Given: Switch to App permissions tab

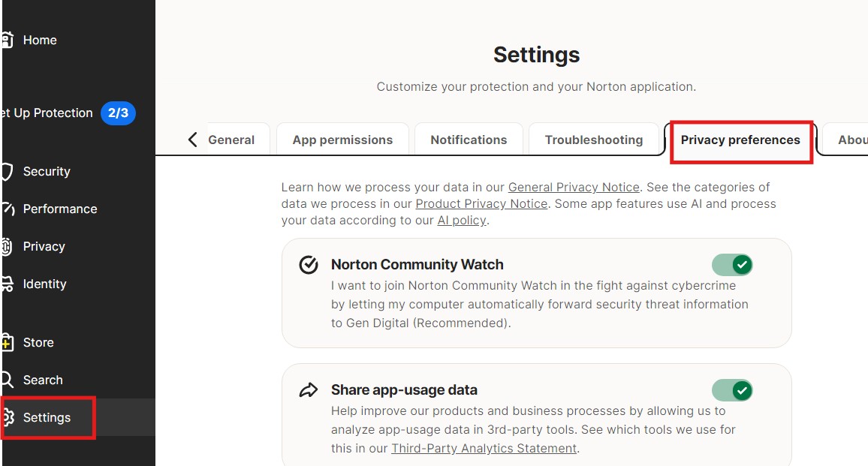Looking at the screenshot, I should (x=342, y=140).
